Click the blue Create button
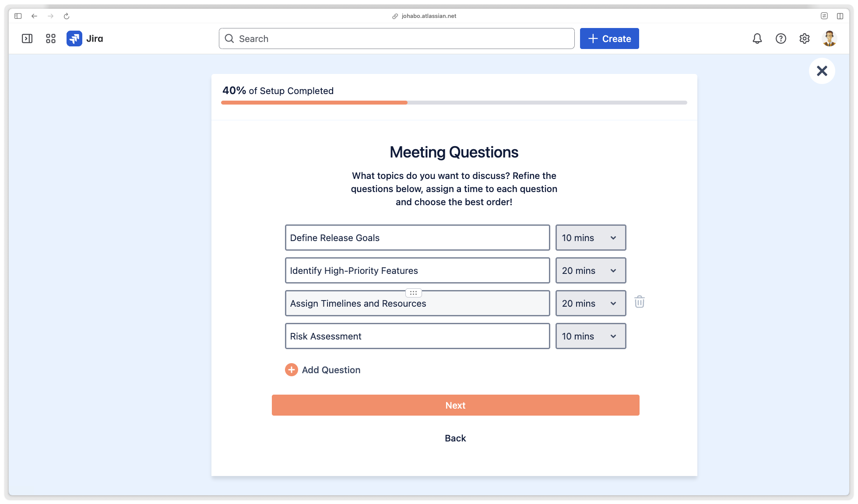Image resolution: width=858 pixels, height=504 pixels. pyautogui.click(x=609, y=38)
